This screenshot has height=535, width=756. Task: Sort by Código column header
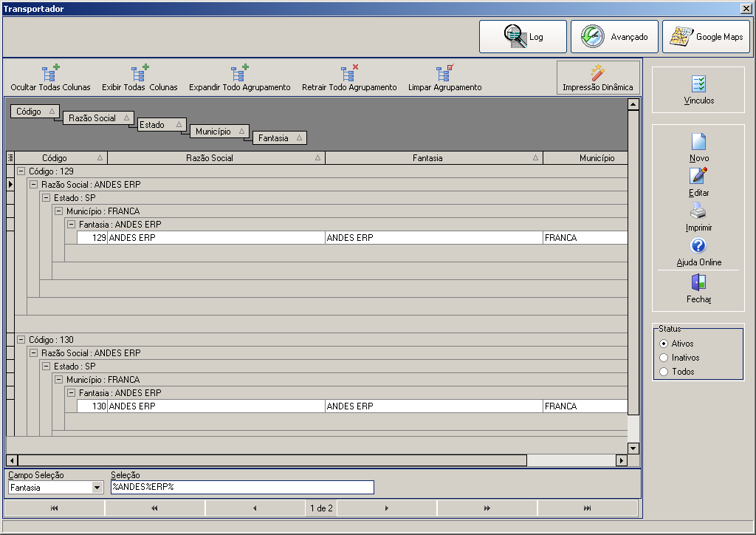pyautogui.click(x=61, y=157)
